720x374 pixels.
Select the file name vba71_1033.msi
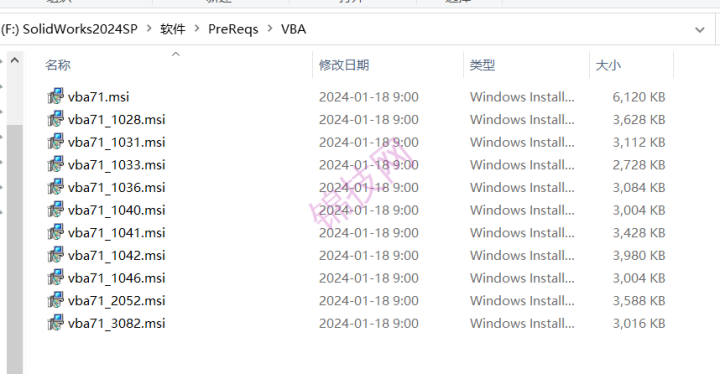pyautogui.click(x=117, y=165)
